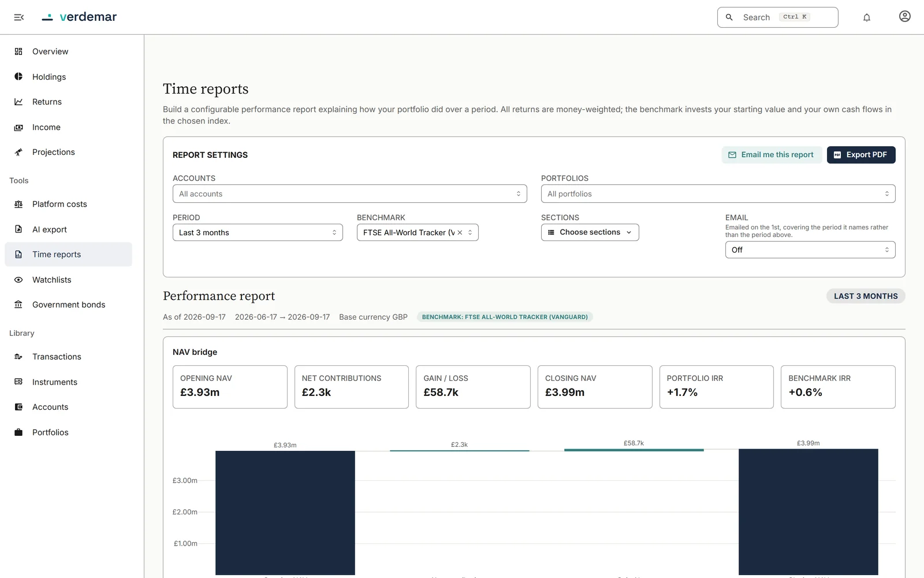The height and width of the screenshot is (578, 924).
Task: Open Instruments library
Action: click(x=68, y=381)
